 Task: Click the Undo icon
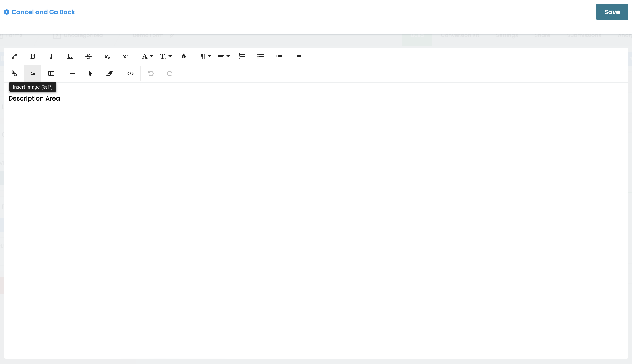point(151,73)
